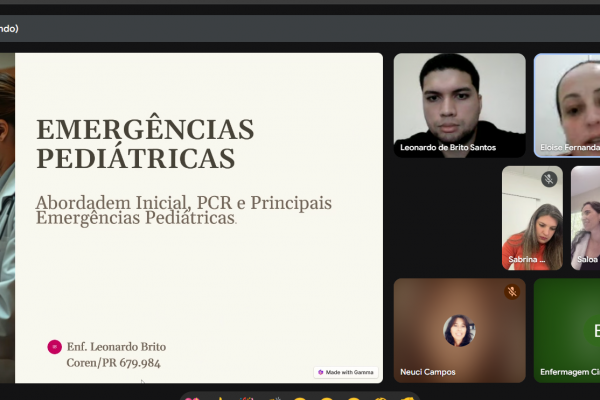This screenshot has height=400, width=600.
Task: Click the muted microphone icon on Sabrina's tile
Action: pos(548,180)
